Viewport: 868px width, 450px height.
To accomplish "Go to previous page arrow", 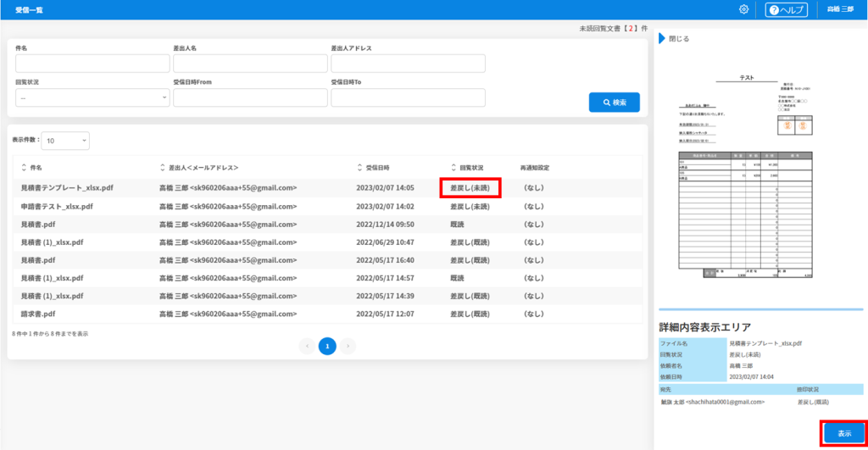I will click(307, 346).
